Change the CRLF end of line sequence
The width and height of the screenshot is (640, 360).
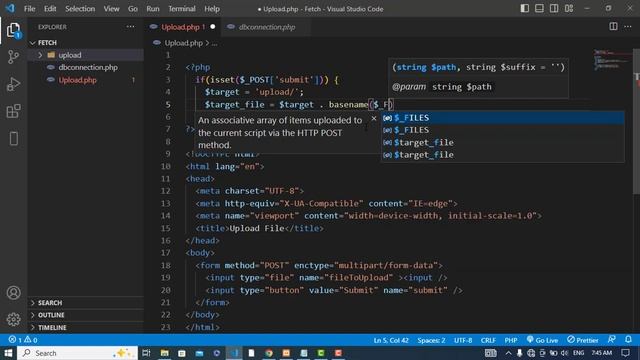coord(488,340)
